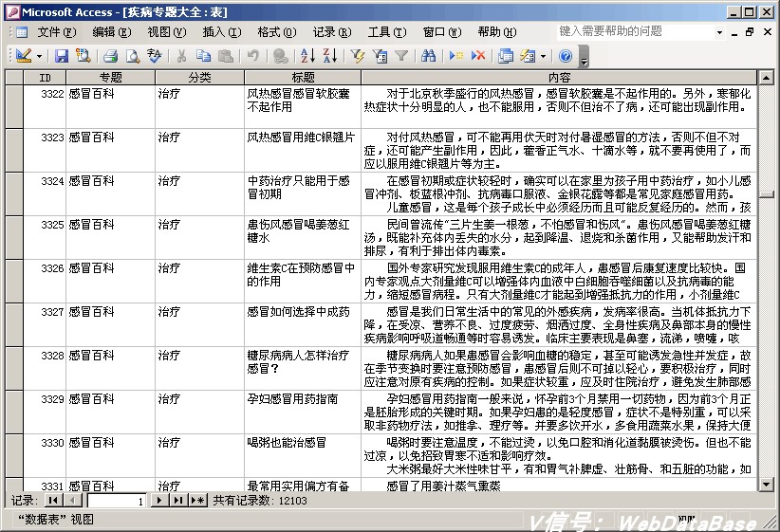Go to last record navigation button
The height and width of the screenshot is (532, 780).
(178, 500)
